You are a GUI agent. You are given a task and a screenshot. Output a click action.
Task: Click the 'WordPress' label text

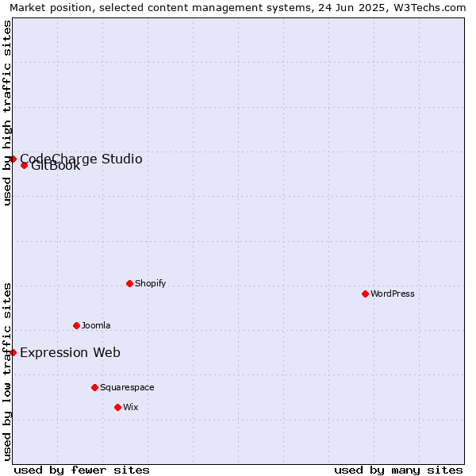(x=393, y=294)
